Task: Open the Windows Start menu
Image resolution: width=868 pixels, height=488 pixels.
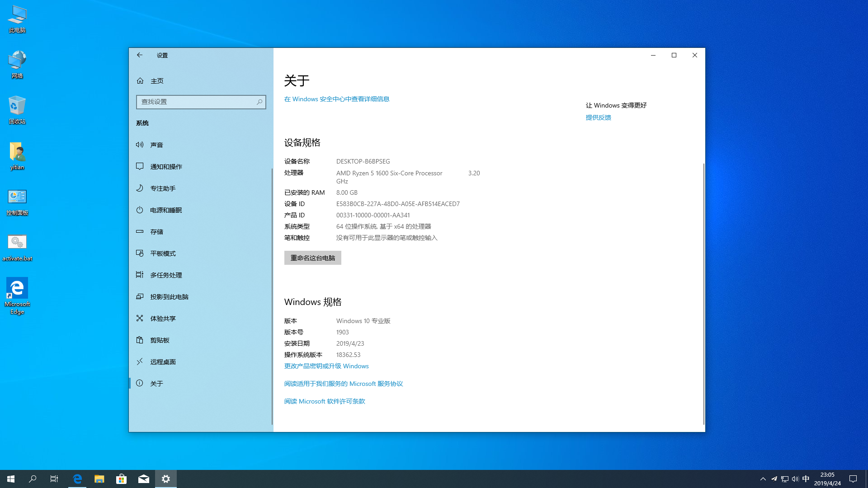Action: pos(11,479)
